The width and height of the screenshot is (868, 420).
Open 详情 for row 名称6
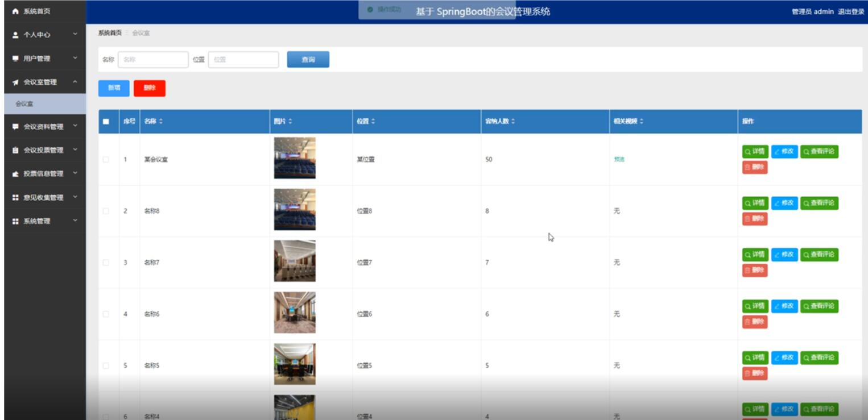click(x=755, y=306)
